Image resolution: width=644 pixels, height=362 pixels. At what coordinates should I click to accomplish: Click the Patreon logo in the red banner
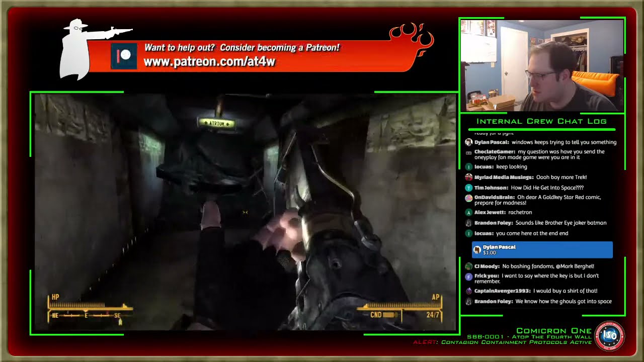124,56
